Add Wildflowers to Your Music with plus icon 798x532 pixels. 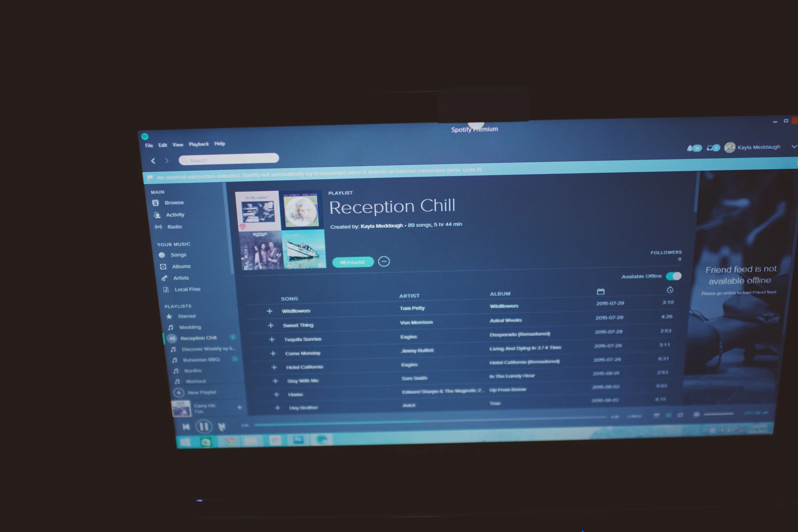(x=269, y=311)
